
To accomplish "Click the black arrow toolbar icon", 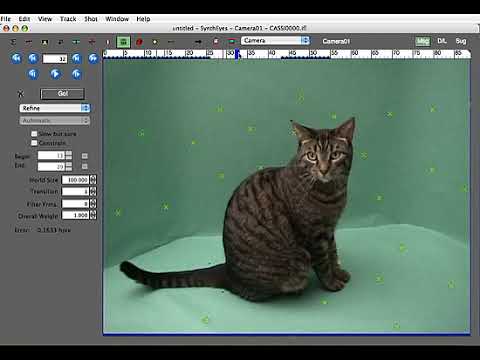I will (198, 42).
